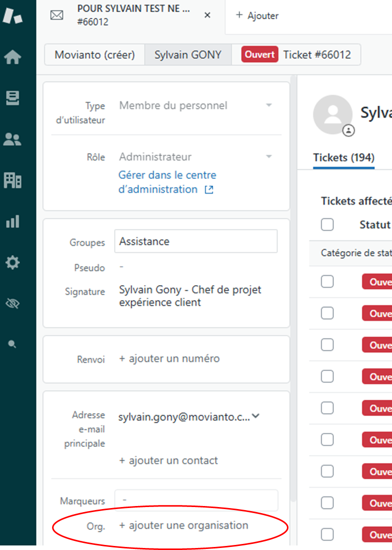Click the crossed-out eye icon in sidebar
This screenshot has width=392, height=550.
click(x=12, y=303)
